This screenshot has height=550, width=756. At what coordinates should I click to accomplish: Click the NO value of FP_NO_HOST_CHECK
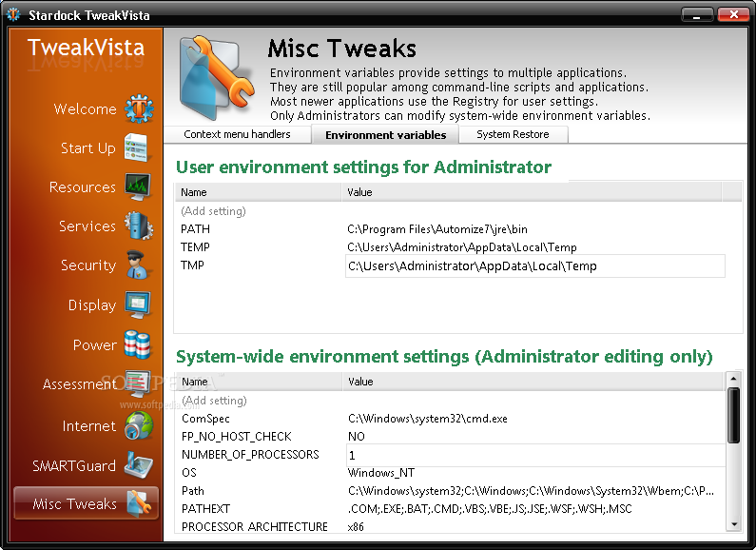(357, 437)
